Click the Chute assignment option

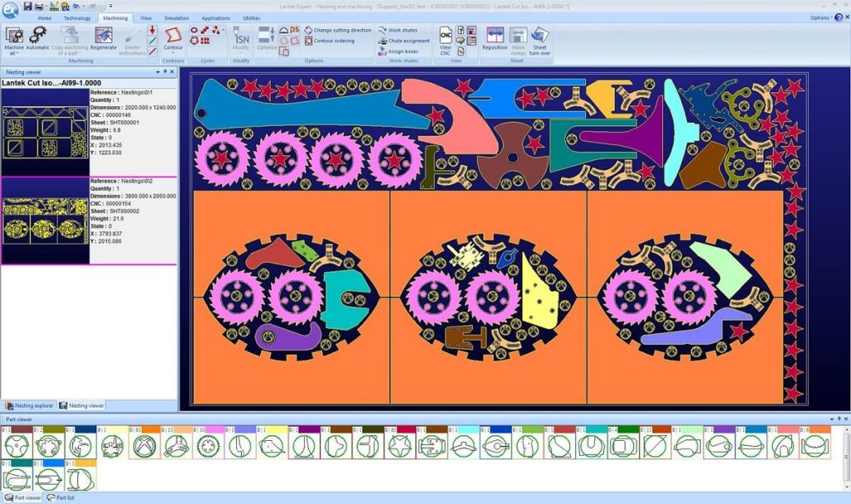409,41
